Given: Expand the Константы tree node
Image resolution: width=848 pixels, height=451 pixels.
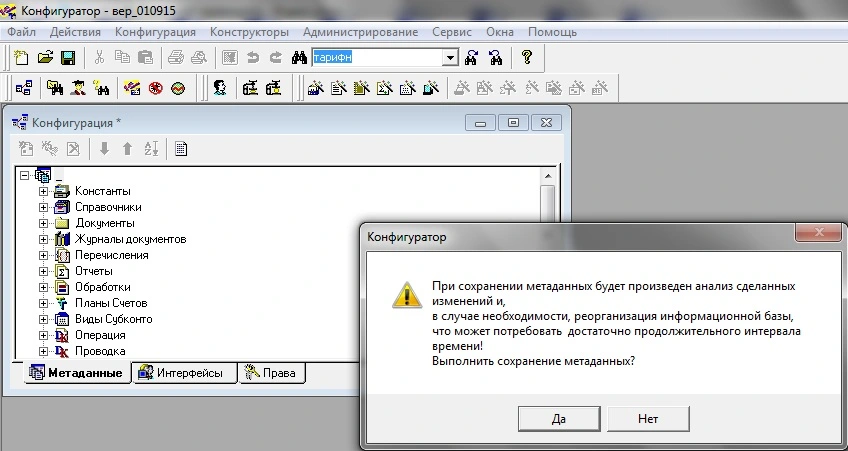Looking at the screenshot, I should 43,191.
